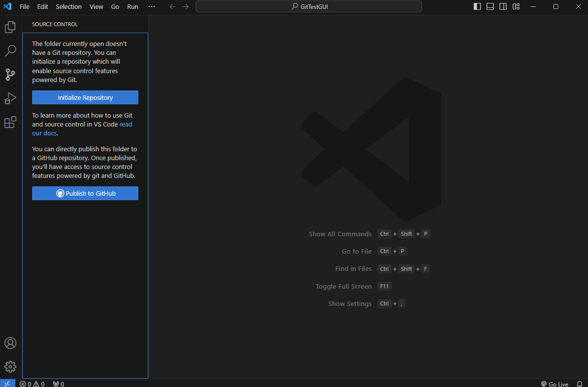Close the VS Code window
The height and width of the screenshot is (387, 588).
[x=578, y=6]
